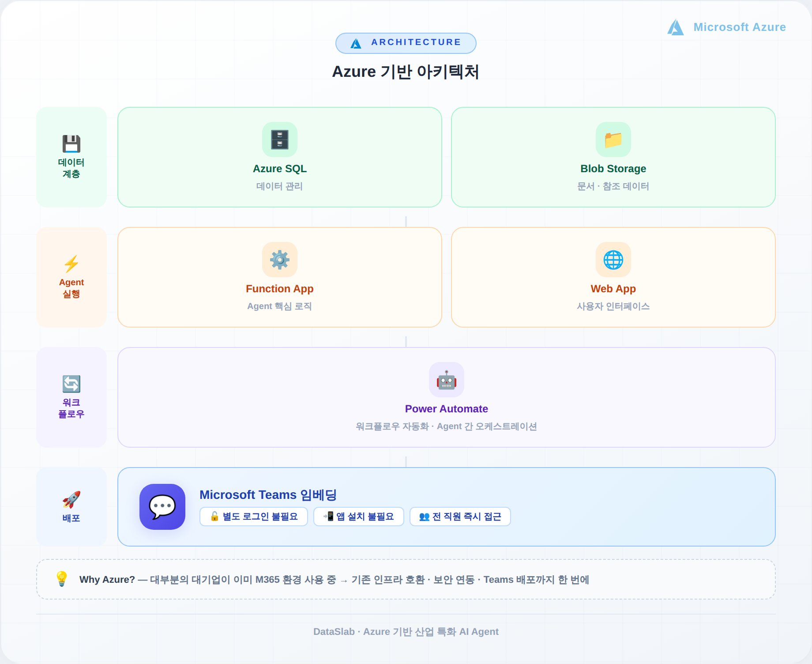812x664 pixels.
Task: Click the '배포' layer label
Action: pos(71,518)
